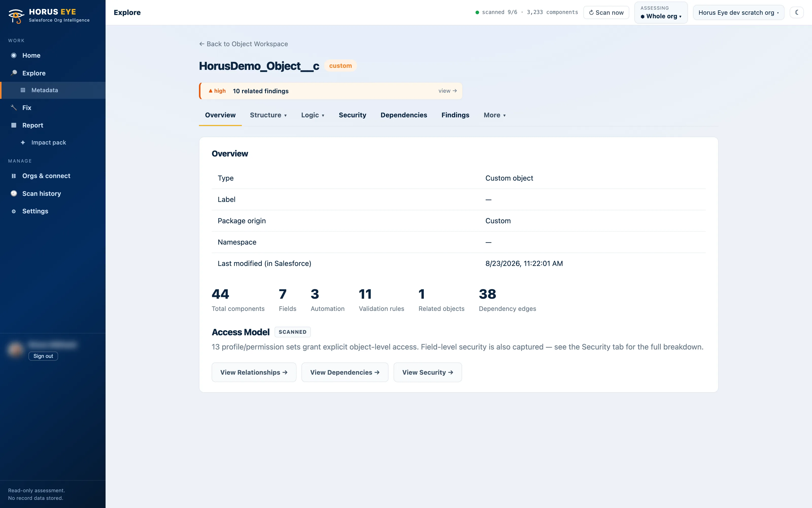Click the green scan status dot
Screen dimensions: 812x508
coord(477,12)
